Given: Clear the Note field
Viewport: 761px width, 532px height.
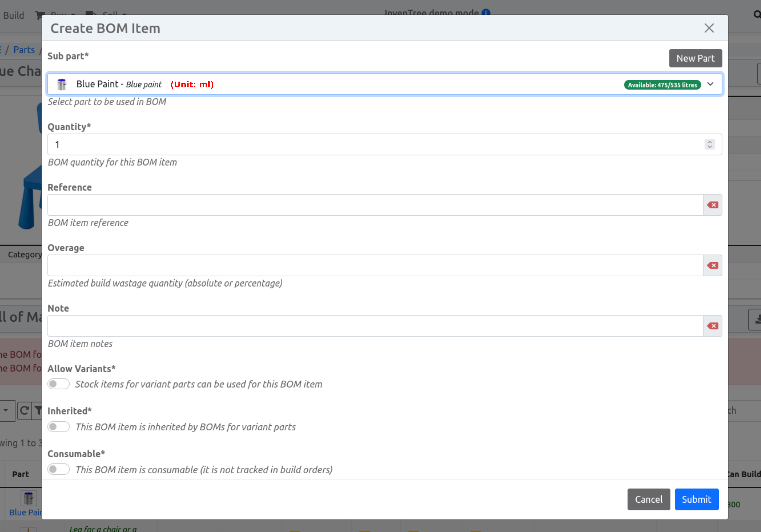Looking at the screenshot, I should (x=712, y=326).
